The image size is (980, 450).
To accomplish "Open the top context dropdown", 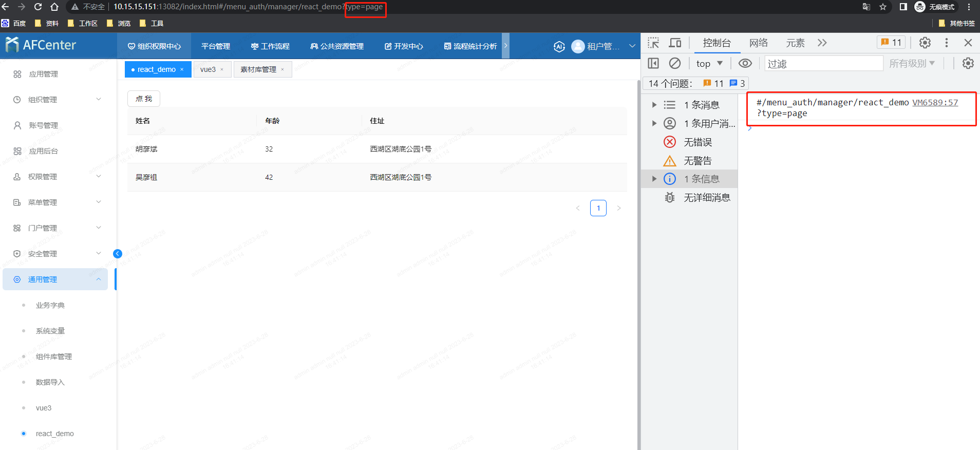I will (x=709, y=63).
